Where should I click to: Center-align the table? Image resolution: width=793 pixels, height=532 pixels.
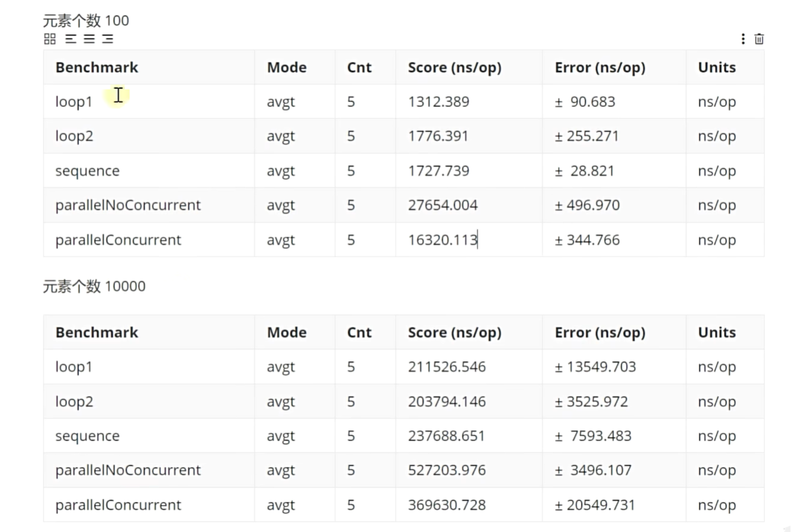(89, 39)
